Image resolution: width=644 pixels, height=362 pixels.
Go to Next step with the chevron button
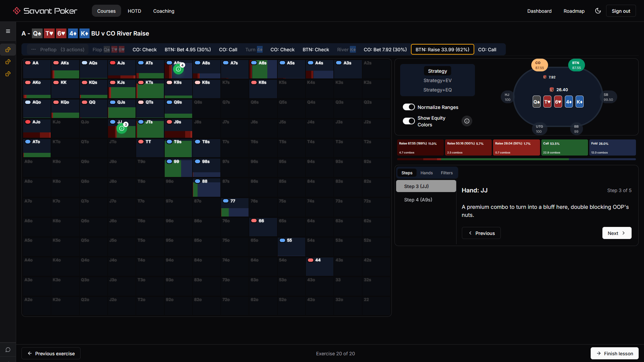616,233
